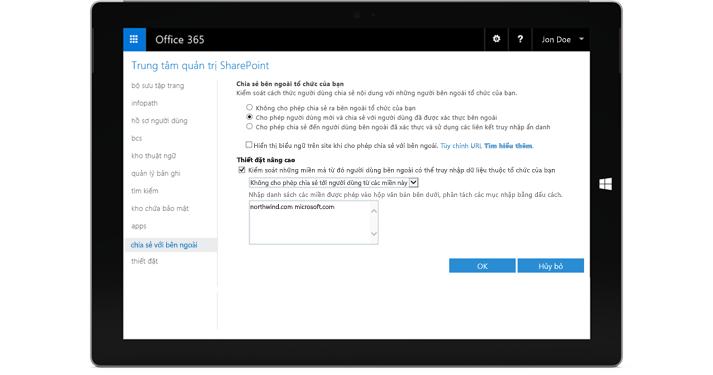Open the Tìm hiểu thêm link
The height and width of the screenshot is (375, 713).
click(x=508, y=146)
